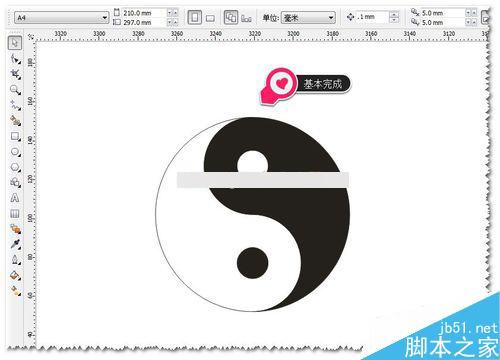500x360 pixels.
Task: Click the nudge offset field .1 mm
Action: click(x=372, y=17)
